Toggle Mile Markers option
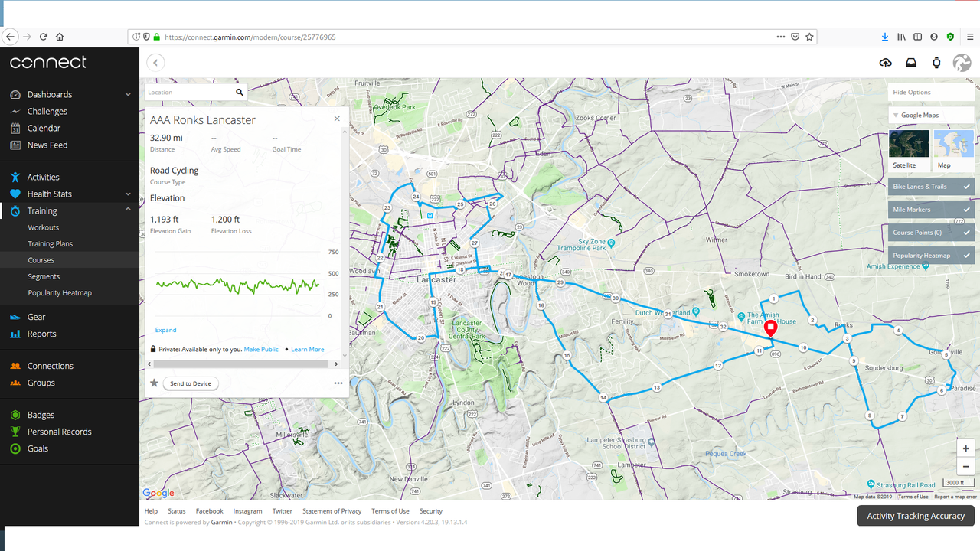The height and width of the screenshot is (551, 980). pos(932,210)
